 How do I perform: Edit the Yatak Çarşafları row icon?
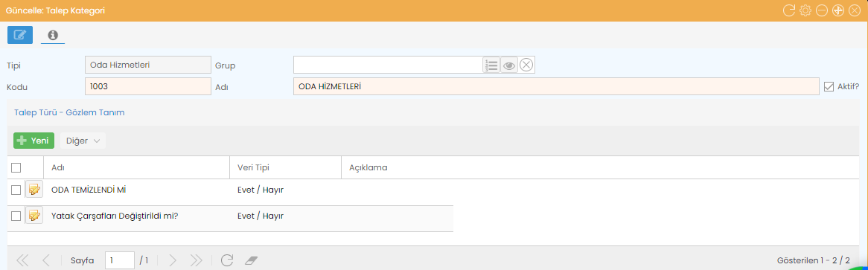pos(33,215)
